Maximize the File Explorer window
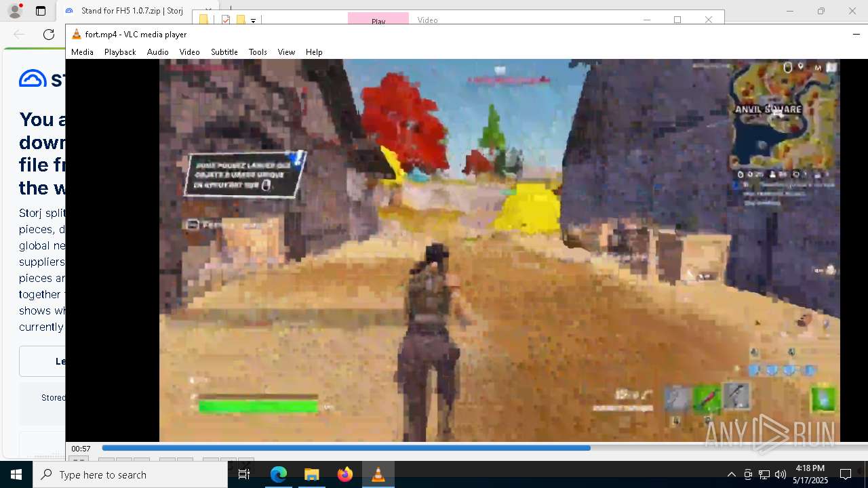This screenshot has width=868, height=488. pyautogui.click(x=677, y=20)
